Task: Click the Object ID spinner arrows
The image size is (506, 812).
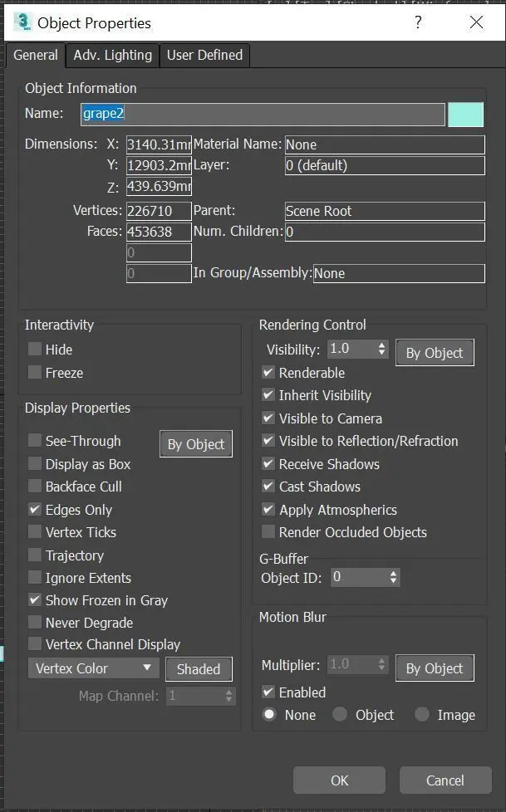Action: (x=393, y=576)
